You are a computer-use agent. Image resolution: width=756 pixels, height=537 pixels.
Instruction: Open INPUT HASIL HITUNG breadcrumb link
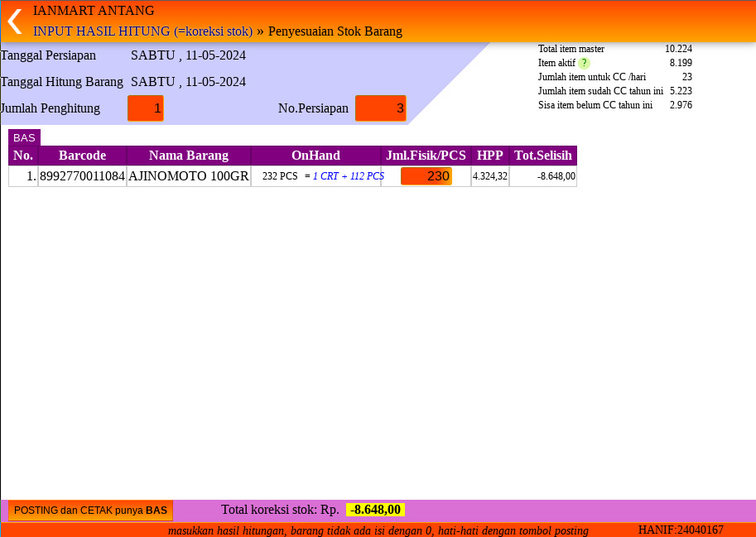[142, 31]
